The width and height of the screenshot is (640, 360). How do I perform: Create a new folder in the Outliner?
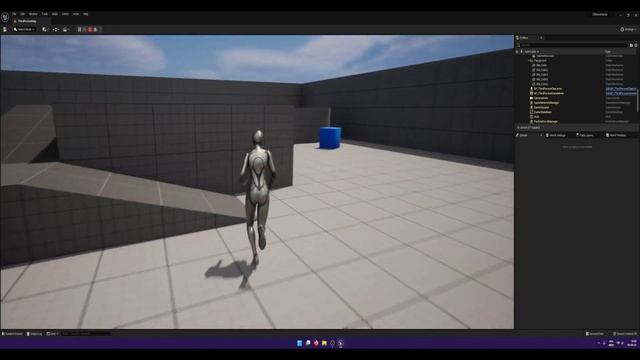(631, 45)
